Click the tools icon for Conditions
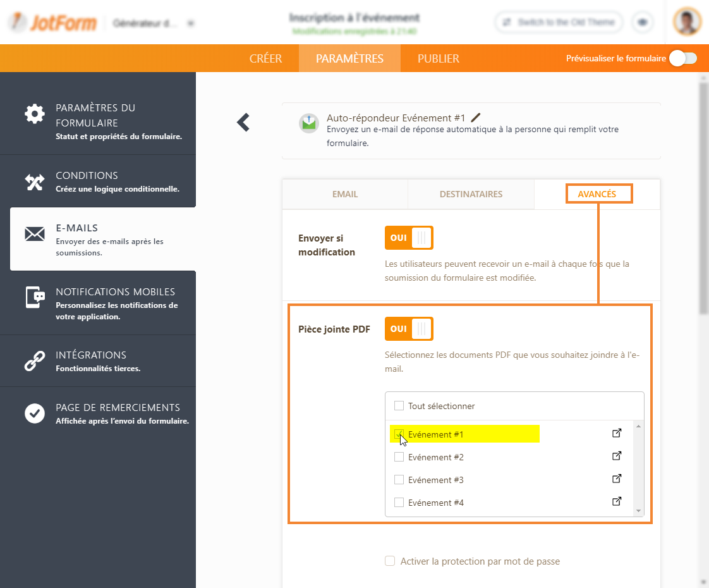Viewport: 709px width, 588px height. [x=35, y=182]
